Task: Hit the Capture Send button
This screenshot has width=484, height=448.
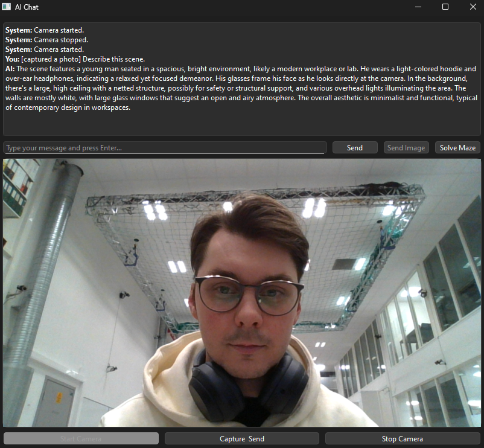Action: (x=241, y=439)
